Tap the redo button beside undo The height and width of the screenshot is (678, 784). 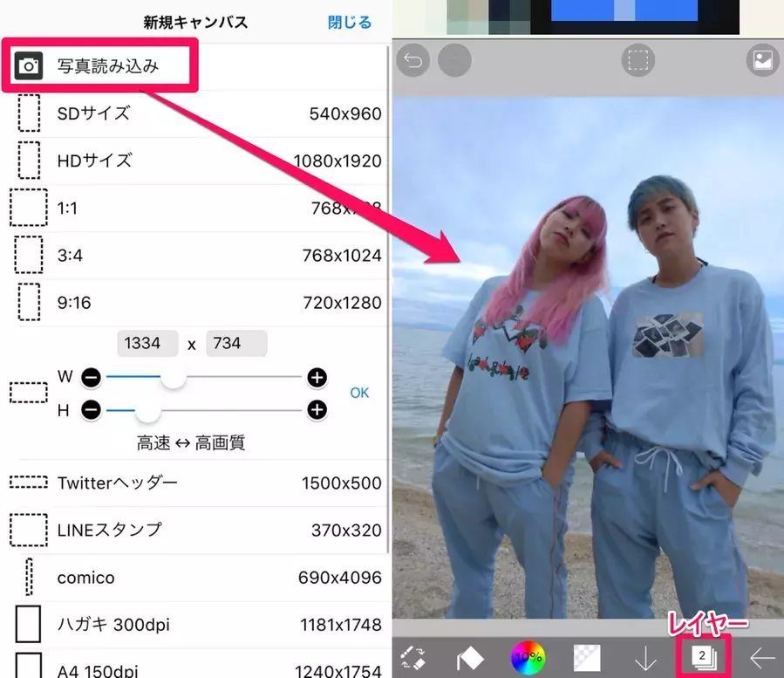(x=454, y=60)
